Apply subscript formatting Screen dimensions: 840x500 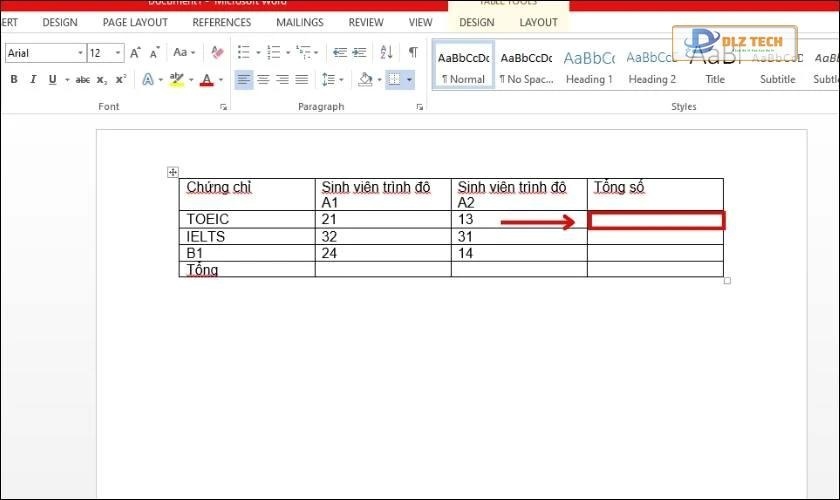point(102,80)
